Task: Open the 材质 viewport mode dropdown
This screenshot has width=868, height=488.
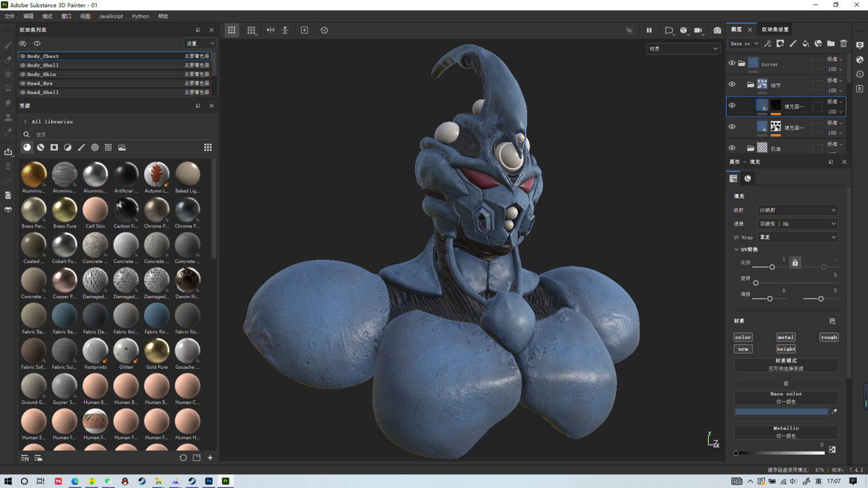Action: pos(683,49)
